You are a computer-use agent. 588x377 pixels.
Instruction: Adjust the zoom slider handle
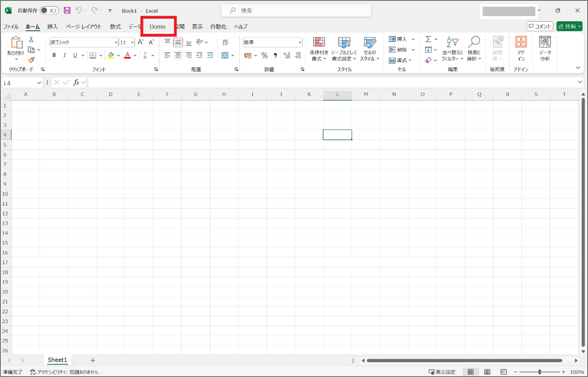click(x=540, y=372)
